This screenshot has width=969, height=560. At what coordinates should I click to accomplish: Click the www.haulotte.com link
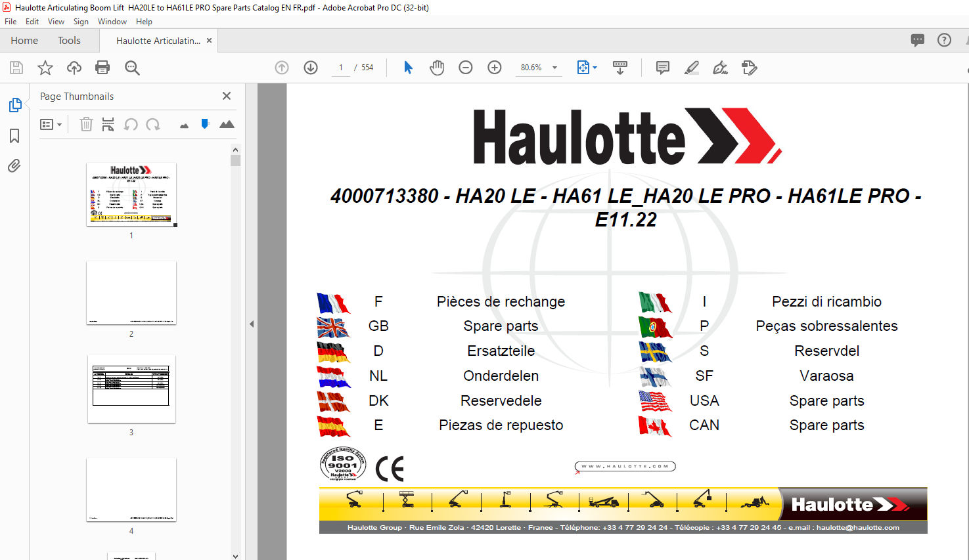(625, 466)
